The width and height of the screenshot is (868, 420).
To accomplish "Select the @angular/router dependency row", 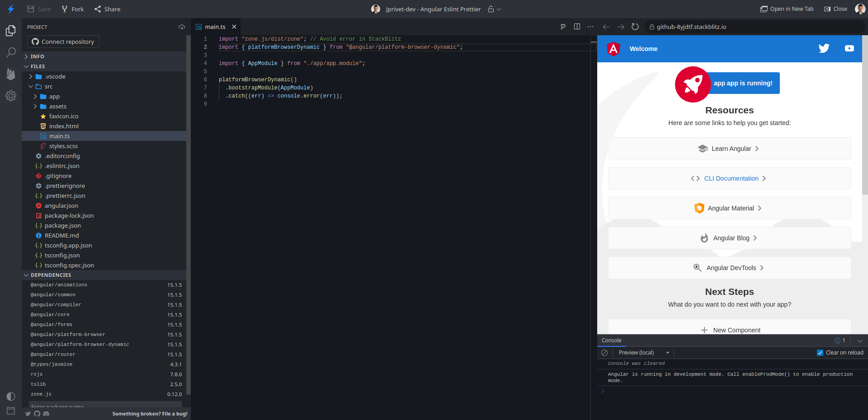I will (x=104, y=355).
